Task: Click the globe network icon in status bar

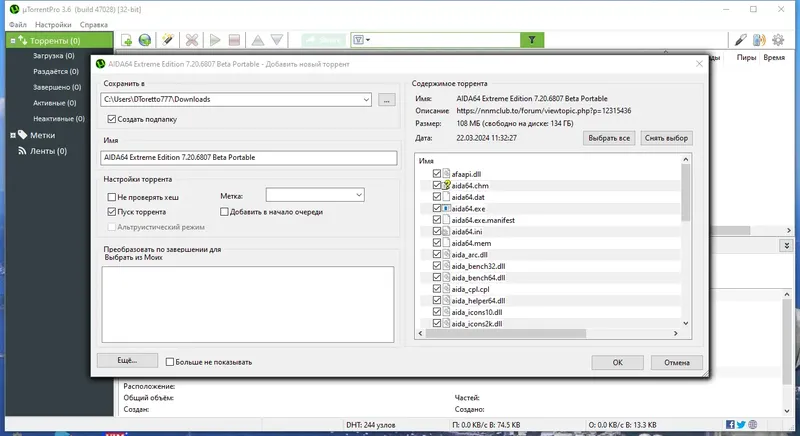Action: pos(753,424)
